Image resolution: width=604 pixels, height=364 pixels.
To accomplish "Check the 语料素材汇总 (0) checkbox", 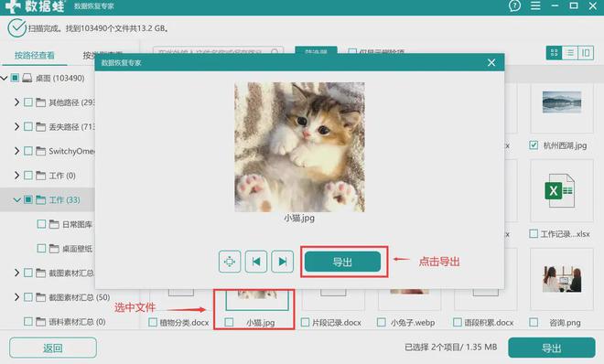I will (x=28, y=321).
